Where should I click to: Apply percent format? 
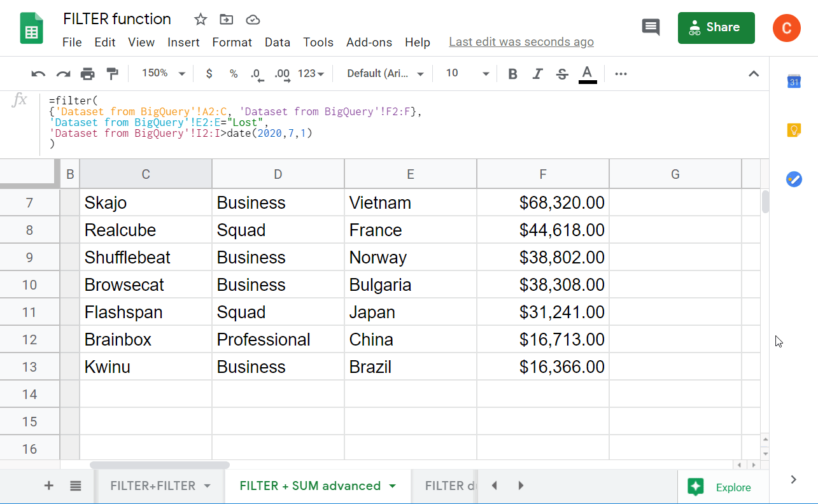(233, 73)
